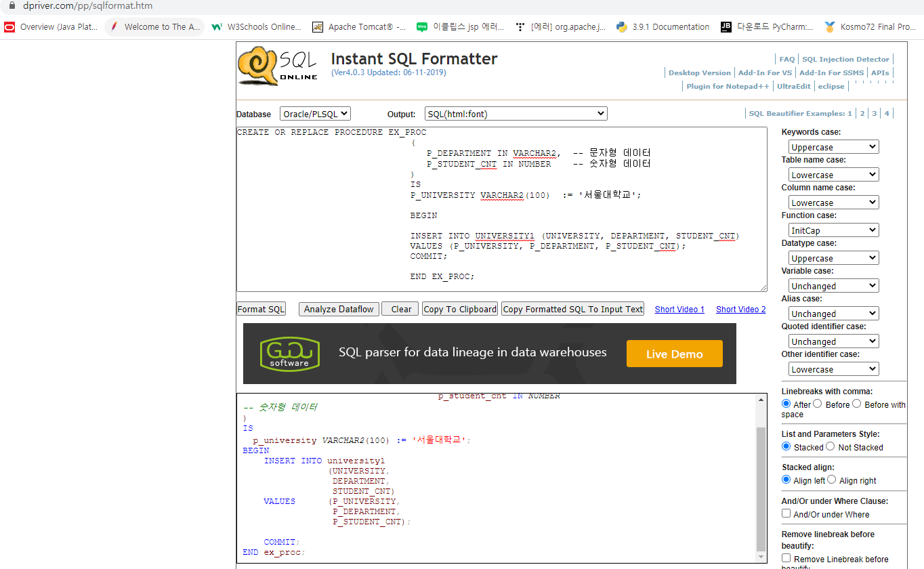Toggle Remove Linebreak before beautify checkbox
Image resolution: width=924 pixels, height=569 pixels.
point(786,558)
